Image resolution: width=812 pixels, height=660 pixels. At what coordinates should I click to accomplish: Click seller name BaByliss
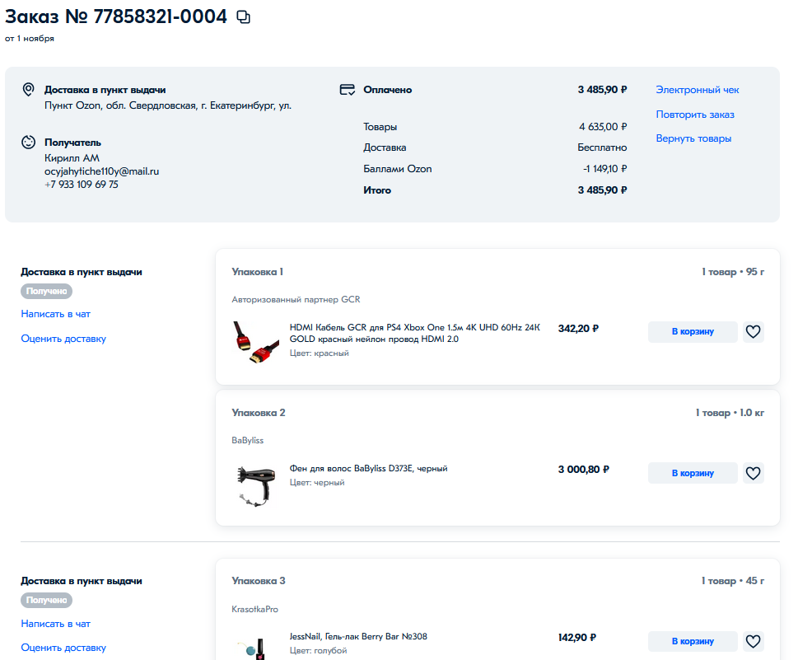click(248, 440)
